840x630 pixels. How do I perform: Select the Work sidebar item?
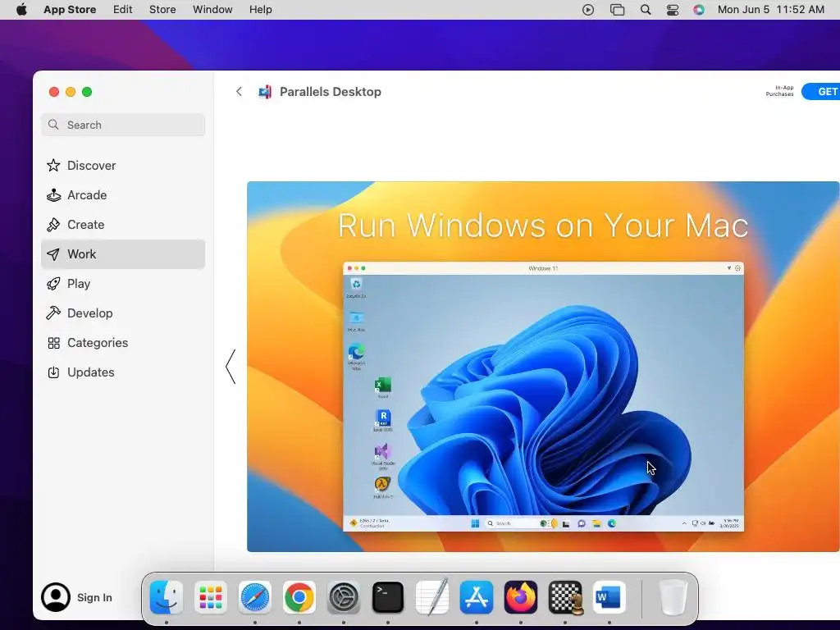tap(123, 254)
